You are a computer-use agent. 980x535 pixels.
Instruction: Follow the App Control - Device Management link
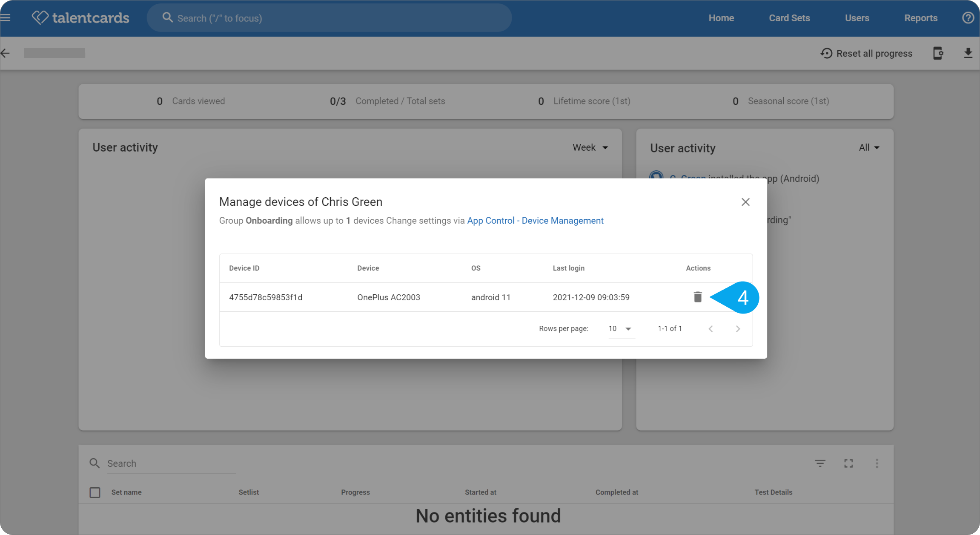pos(535,221)
